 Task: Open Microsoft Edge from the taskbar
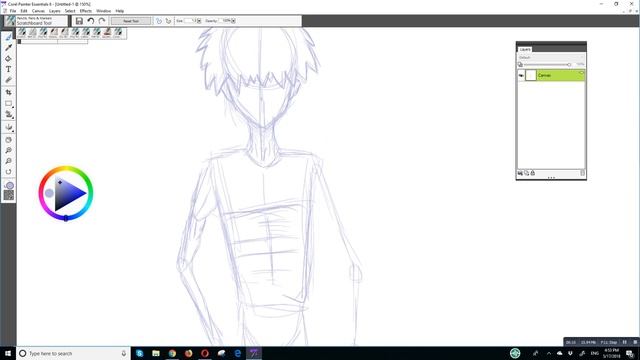(238, 353)
